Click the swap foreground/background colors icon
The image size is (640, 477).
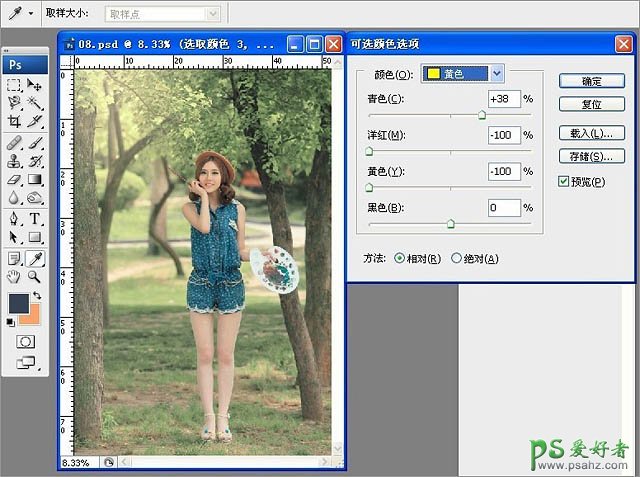point(37,296)
